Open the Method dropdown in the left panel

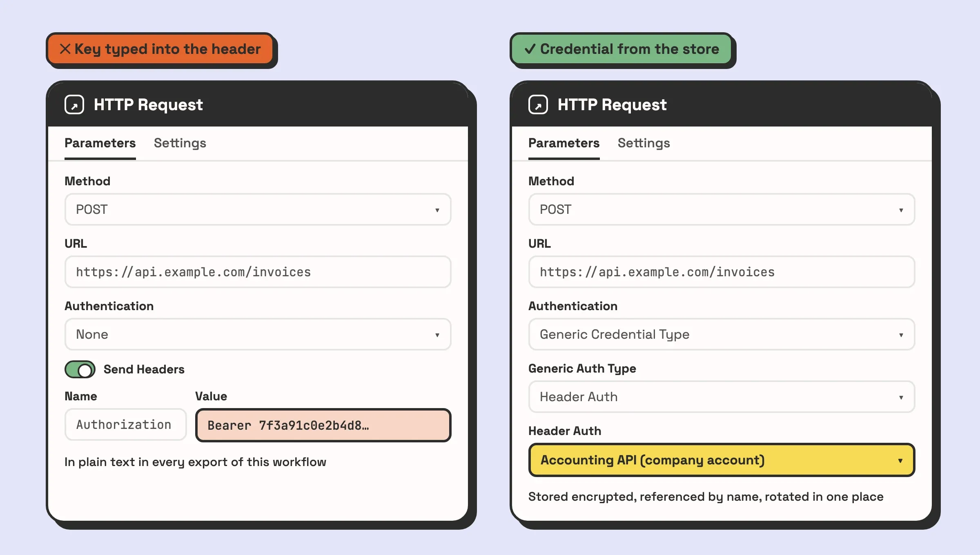pos(258,209)
